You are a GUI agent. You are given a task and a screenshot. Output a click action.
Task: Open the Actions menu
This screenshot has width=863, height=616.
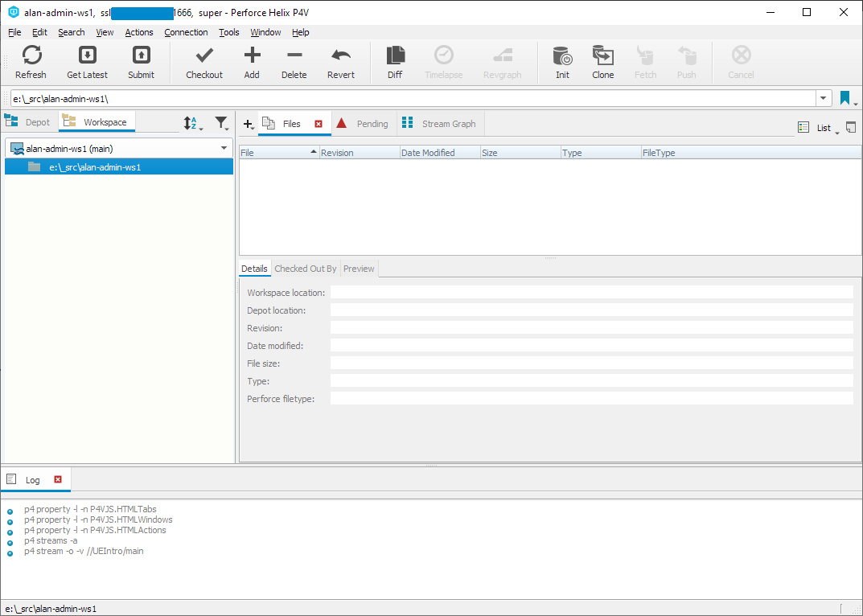click(x=138, y=32)
